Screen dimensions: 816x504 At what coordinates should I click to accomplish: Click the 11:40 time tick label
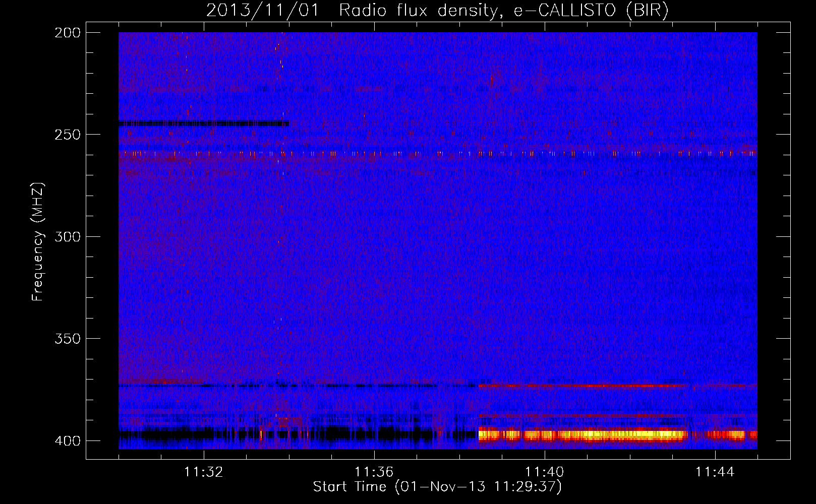[545, 472]
